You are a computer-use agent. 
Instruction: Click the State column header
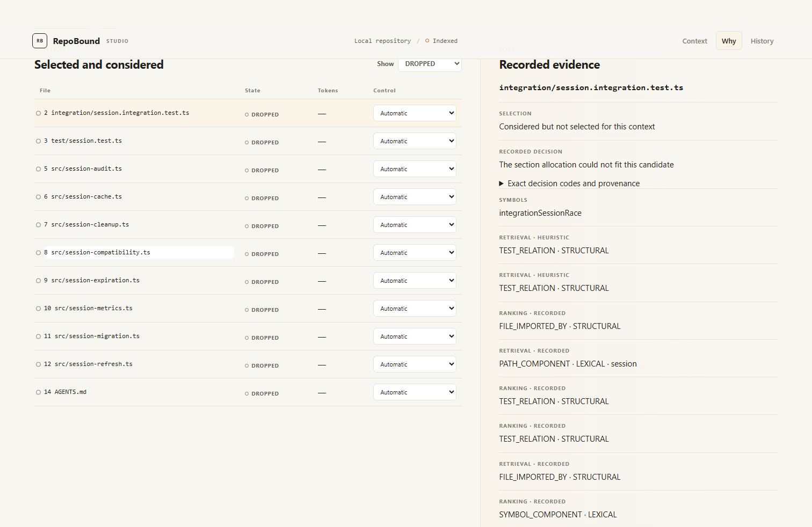point(252,91)
